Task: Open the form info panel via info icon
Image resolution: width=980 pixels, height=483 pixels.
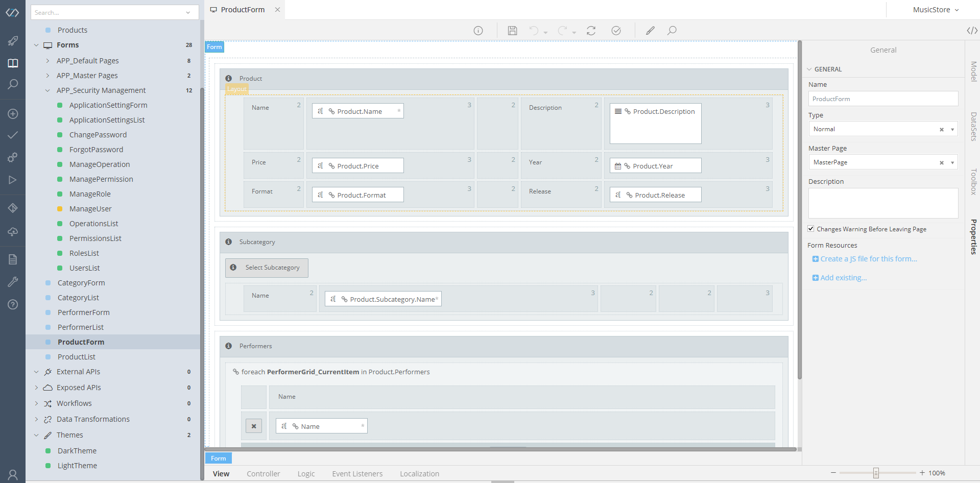Action: [x=478, y=30]
